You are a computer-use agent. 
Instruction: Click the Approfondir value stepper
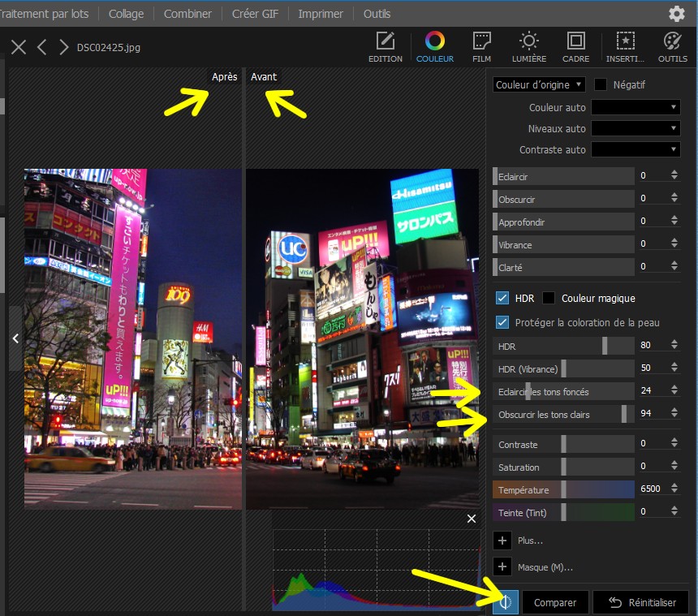click(x=674, y=220)
